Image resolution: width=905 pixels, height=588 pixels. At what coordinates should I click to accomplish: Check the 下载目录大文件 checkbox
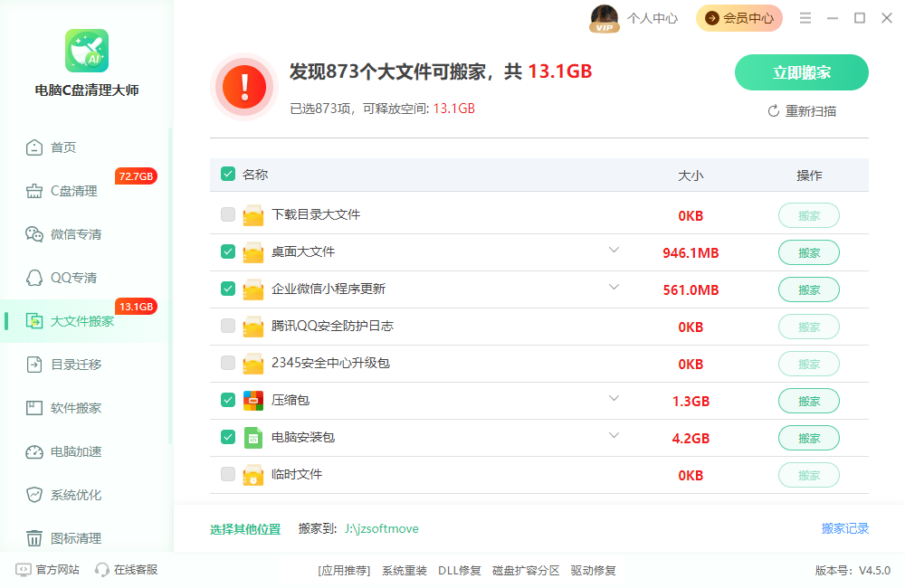pos(228,214)
